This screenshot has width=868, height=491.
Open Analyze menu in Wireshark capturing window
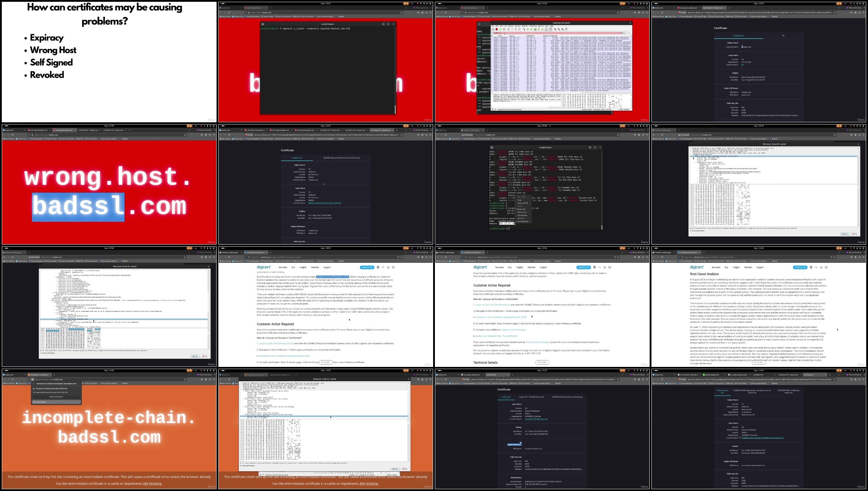518,26
